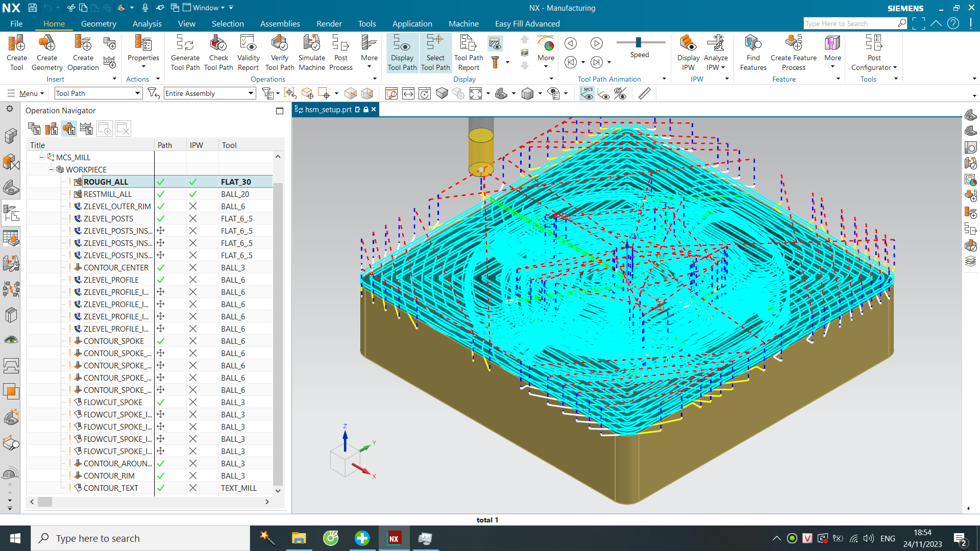Toggle Display Tool Path on or off
Image resolution: width=980 pixels, height=551 pixels.
(x=402, y=53)
